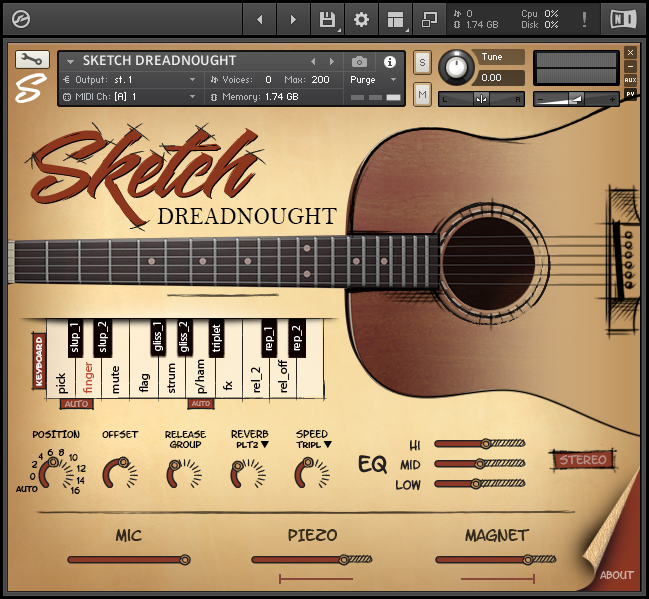Open the SPEED TRIPL dropdown
Viewport: 649px width, 599px height.
pyautogui.click(x=312, y=445)
